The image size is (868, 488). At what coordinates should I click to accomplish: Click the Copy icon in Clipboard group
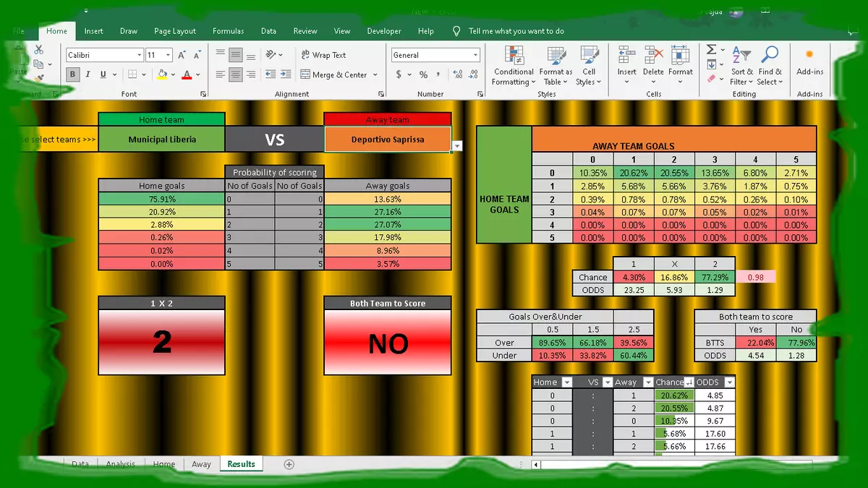tap(38, 64)
